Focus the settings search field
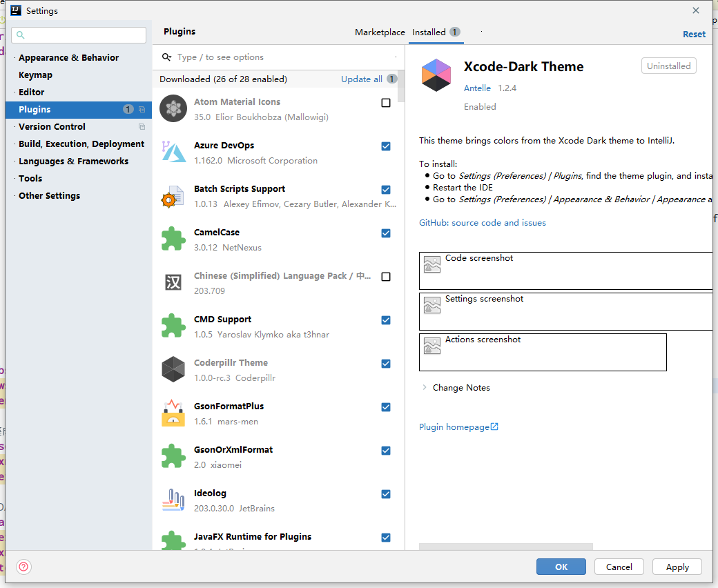The image size is (718, 588). pos(79,35)
